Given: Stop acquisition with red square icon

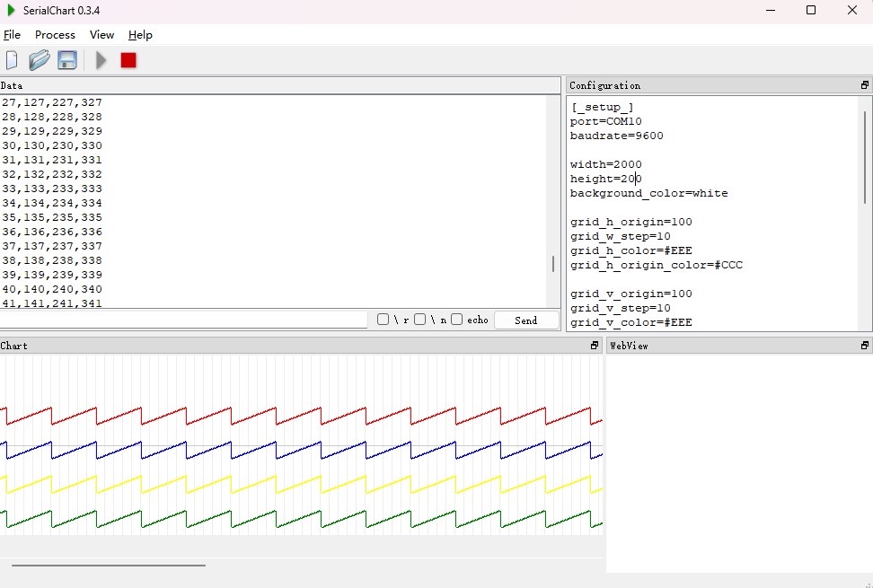Looking at the screenshot, I should (x=128, y=60).
